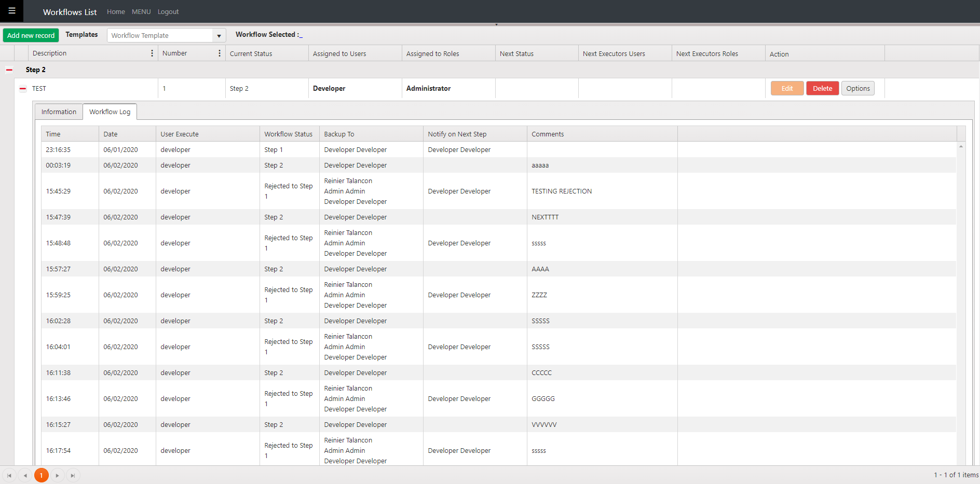Go to the Home link
Image resolution: width=980 pixels, height=484 pixels.
point(116,11)
